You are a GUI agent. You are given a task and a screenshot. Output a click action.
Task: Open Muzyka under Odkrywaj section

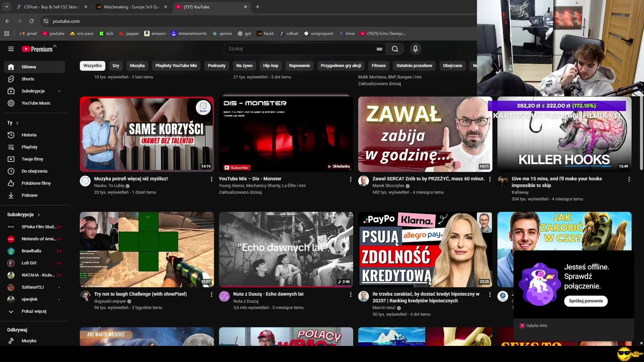click(34, 340)
